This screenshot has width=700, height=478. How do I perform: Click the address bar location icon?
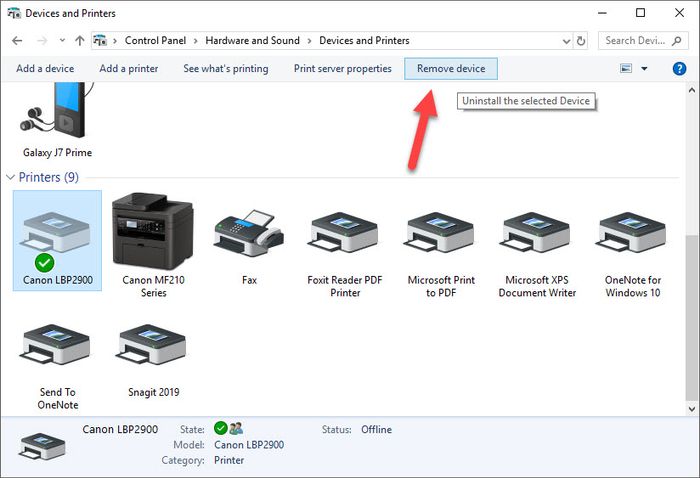(x=100, y=41)
